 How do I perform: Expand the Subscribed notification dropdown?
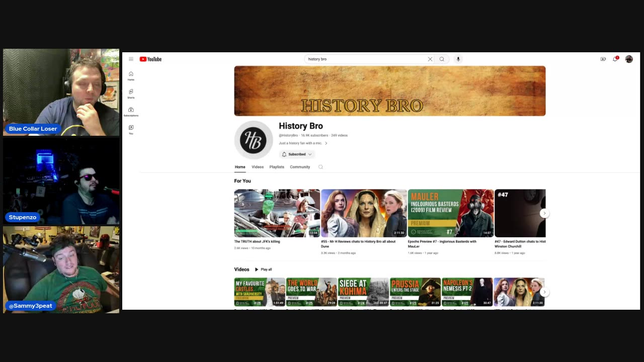point(297,154)
